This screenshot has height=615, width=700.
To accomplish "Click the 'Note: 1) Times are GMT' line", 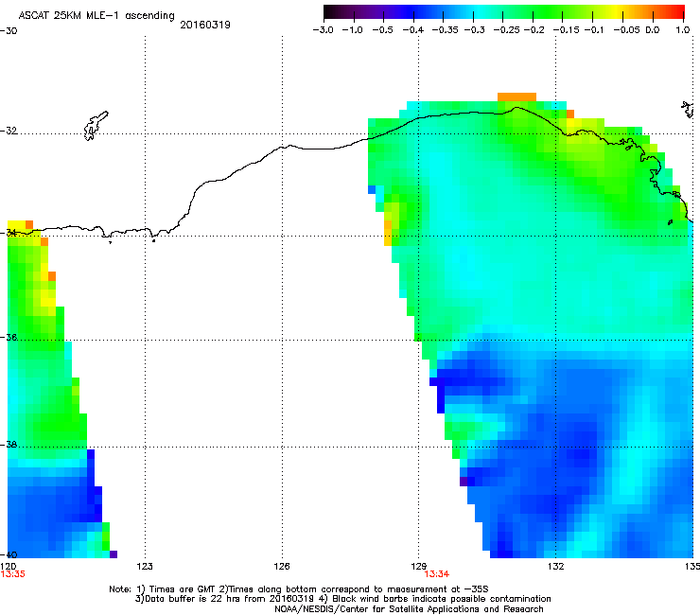I will point(299,589).
